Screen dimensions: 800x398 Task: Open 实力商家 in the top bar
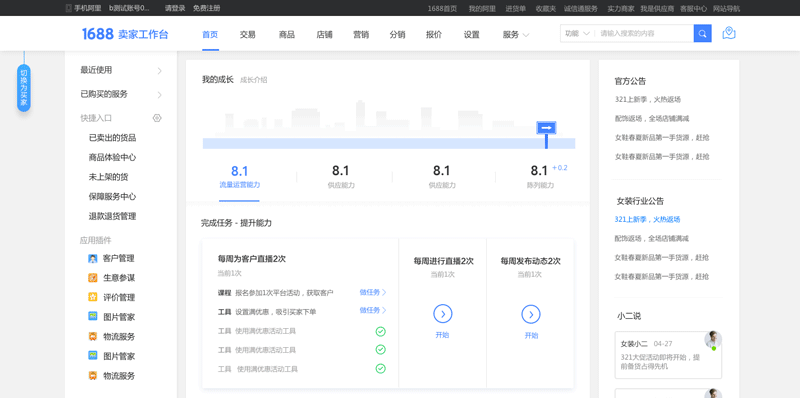[x=621, y=9]
